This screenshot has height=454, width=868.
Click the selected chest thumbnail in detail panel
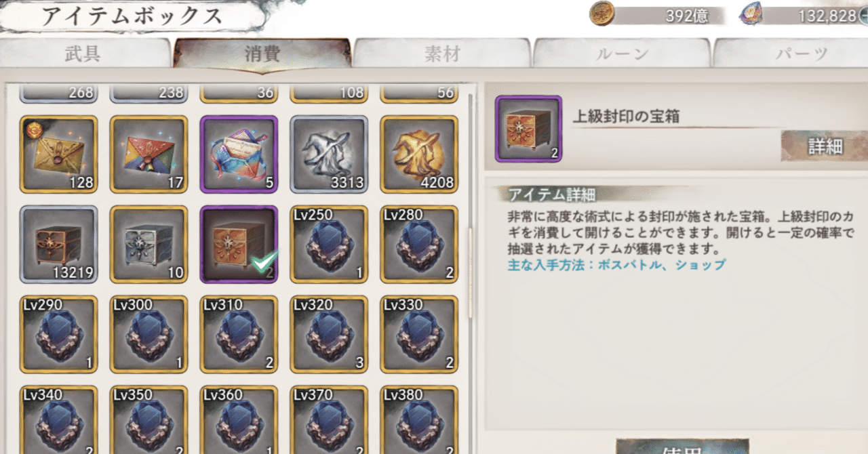point(528,129)
